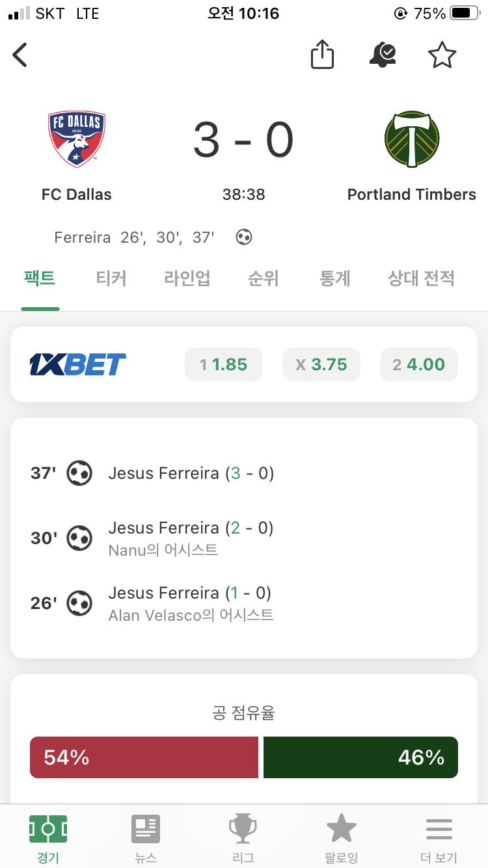Tap the share icon
Image resolution: width=488 pixels, height=868 pixels.
[322, 54]
